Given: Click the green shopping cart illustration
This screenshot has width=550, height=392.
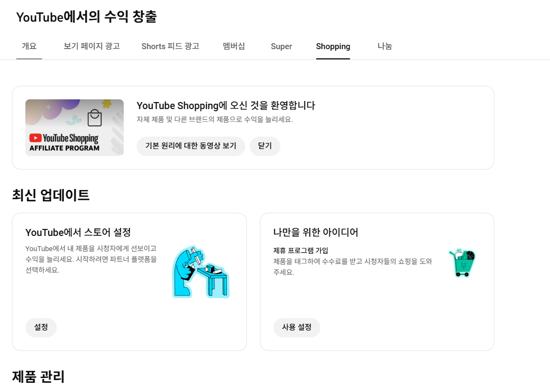Looking at the screenshot, I should click(x=462, y=263).
